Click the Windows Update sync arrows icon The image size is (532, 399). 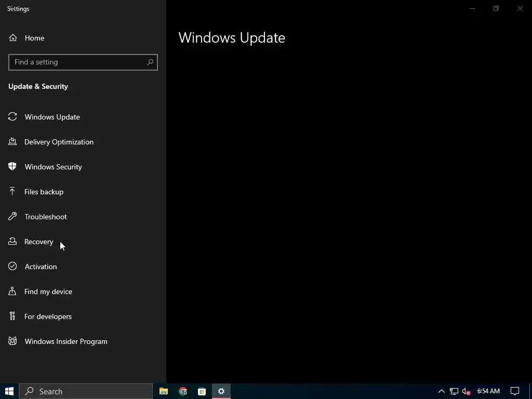click(x=12, y=117)
